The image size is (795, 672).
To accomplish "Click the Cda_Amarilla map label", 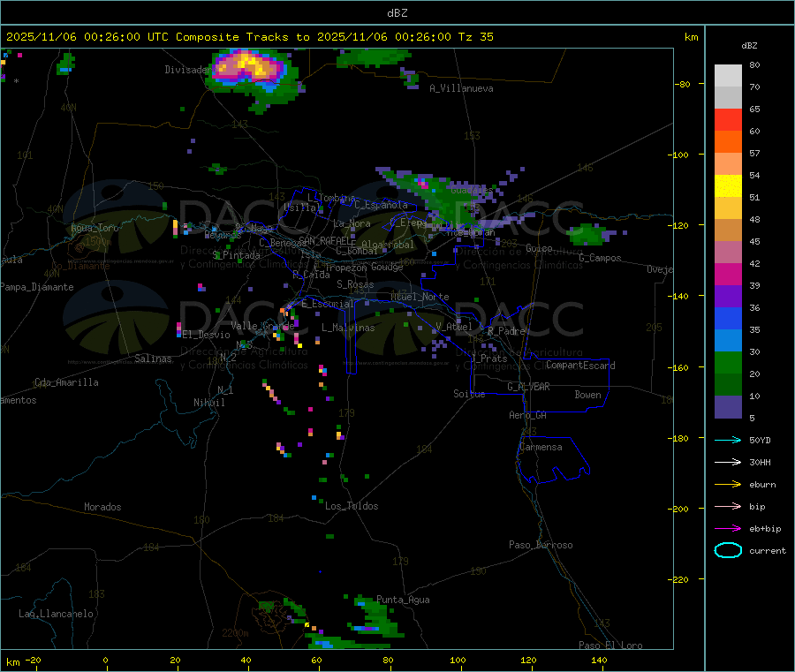I will tap(66, 382).
